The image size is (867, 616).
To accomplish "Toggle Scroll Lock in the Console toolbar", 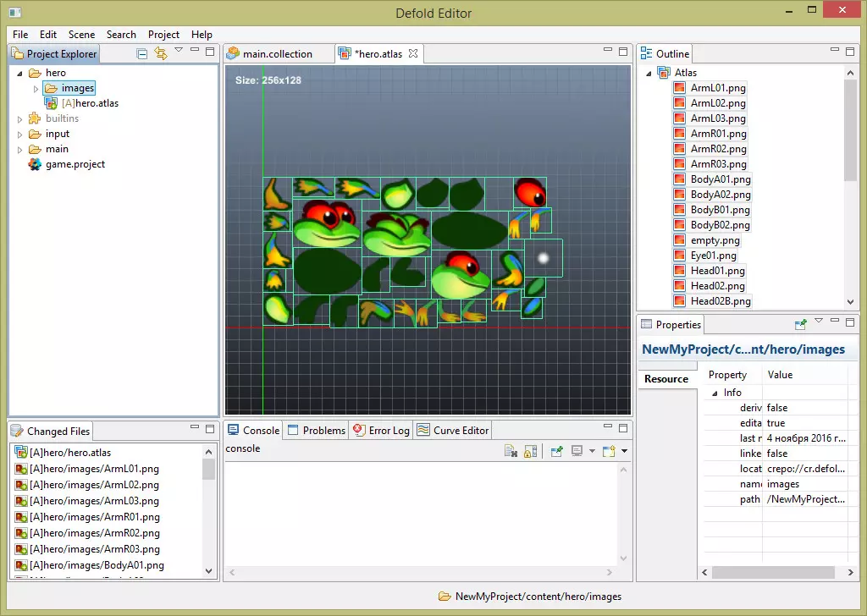I will pos(530,452).
